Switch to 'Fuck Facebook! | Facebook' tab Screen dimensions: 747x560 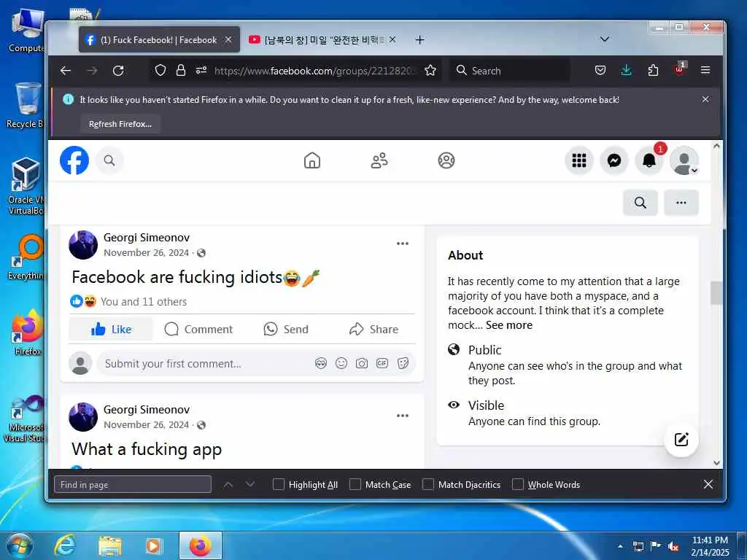click(x=158, y=40)
